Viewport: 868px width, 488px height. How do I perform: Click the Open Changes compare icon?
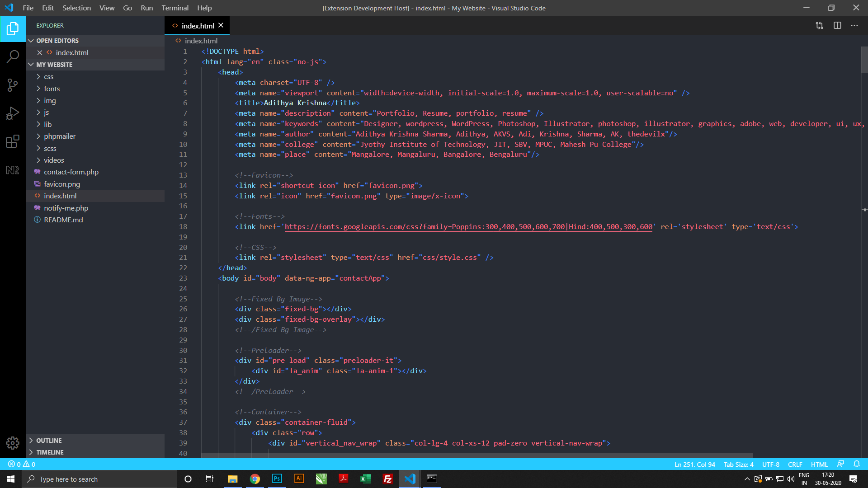pyautogui.click(x=819, y=26)
